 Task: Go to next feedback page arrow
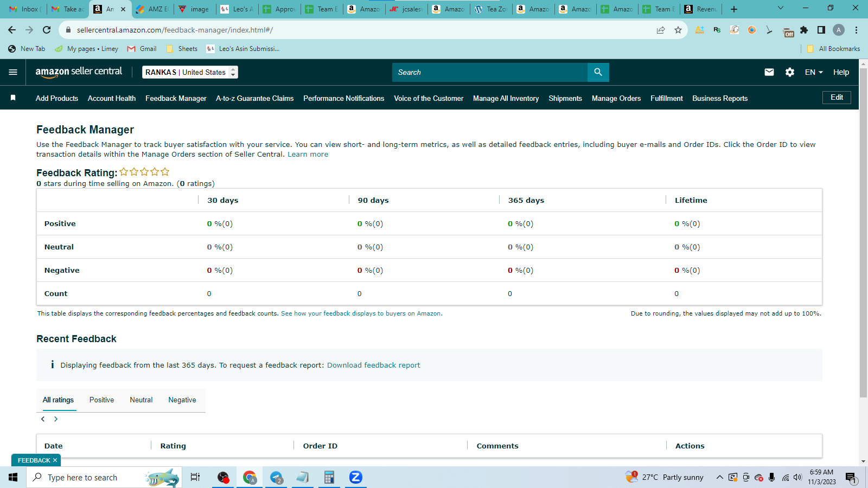tap(56, 419)
